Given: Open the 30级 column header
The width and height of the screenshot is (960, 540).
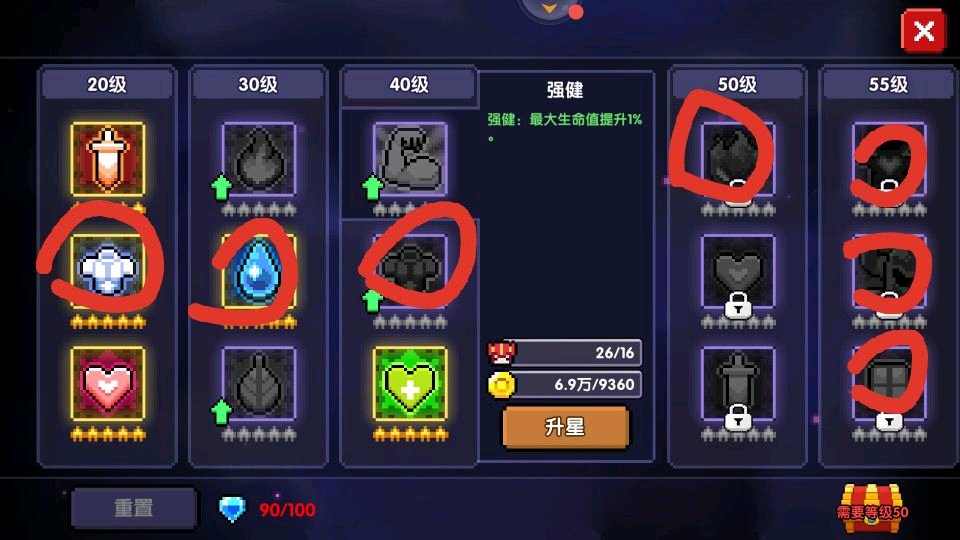Looking at the screenshot, I should pyautogui.click(x=258, y=84).
